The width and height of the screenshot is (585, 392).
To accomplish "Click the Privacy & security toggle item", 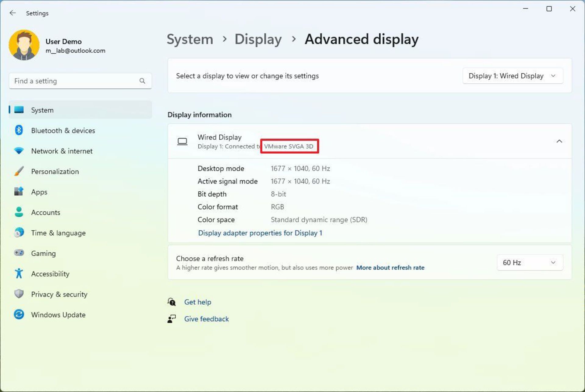I will point(59,294).
